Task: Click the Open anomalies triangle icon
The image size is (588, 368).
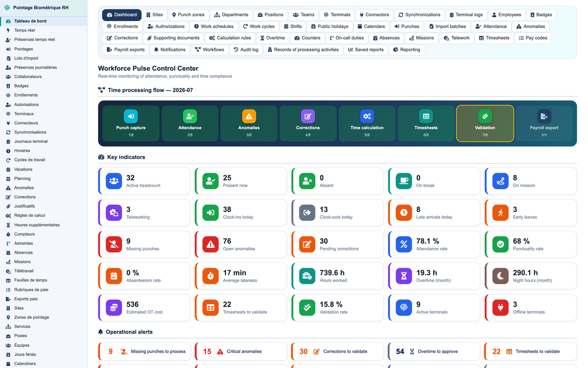Action: click(211, 244)
